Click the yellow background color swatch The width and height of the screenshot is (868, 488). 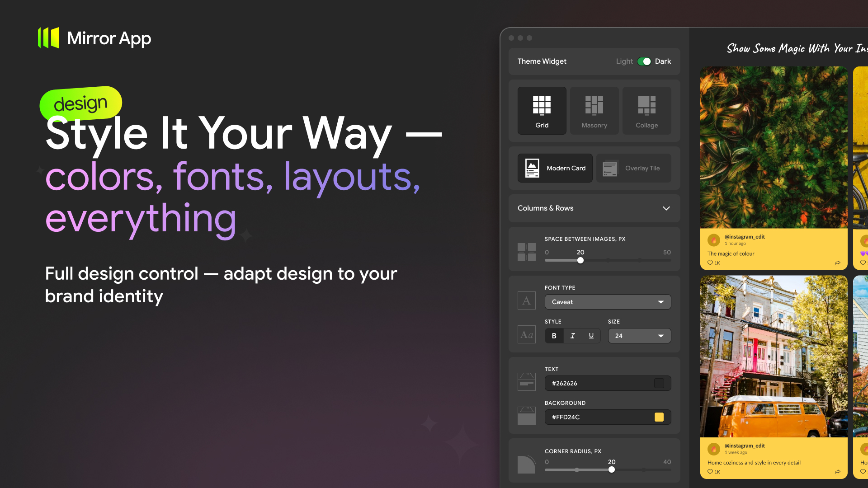(660, 417)
